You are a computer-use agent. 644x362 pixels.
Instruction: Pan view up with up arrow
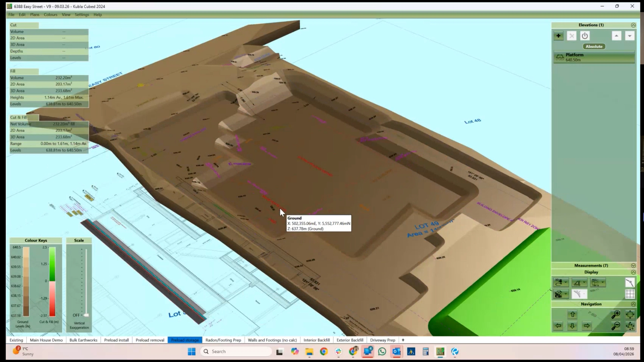click(573, 314)
